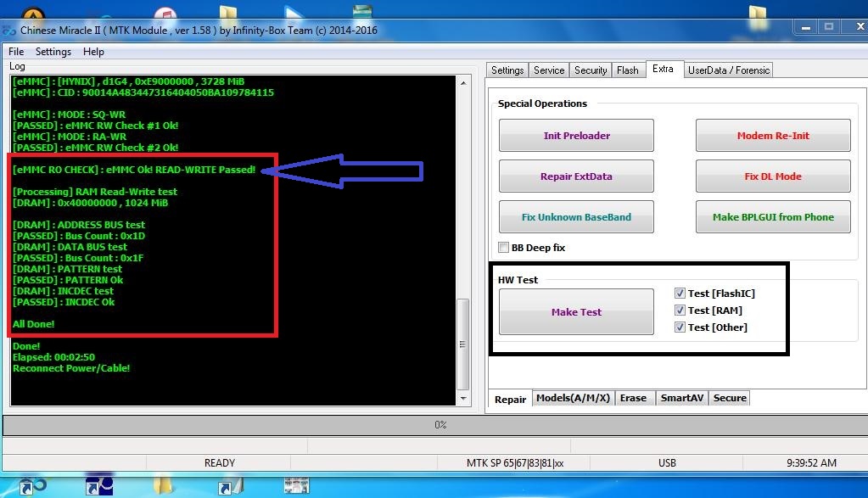Switch to the Secure tab
The height and width of the screenshot is (498, 868).
point(730,398)
